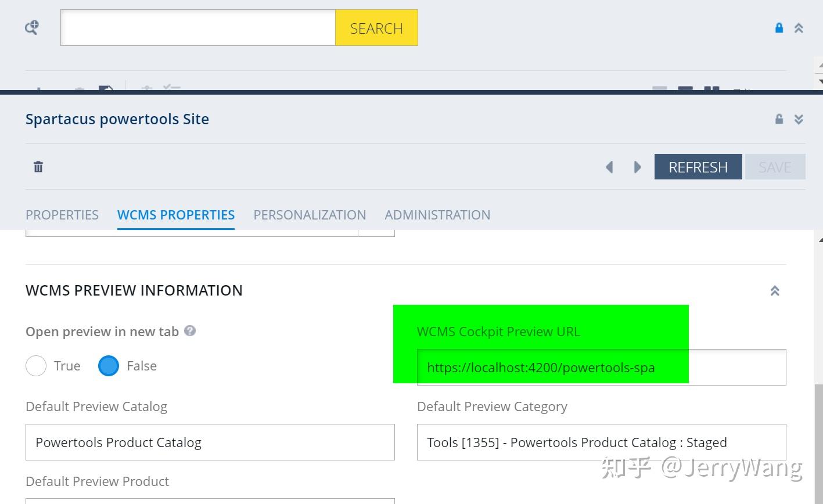Open the ADMINISTRATION tab
Image resolution: width=823 pixels, height=504 pixels.
click(x=437, y=215)
